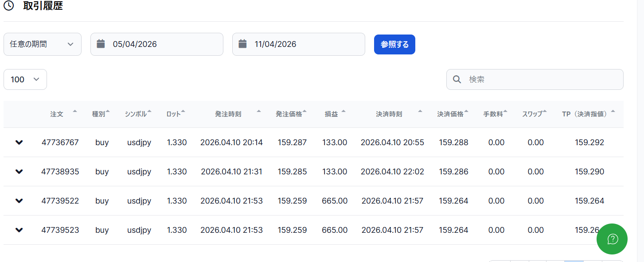Expand the row for order 47736767
Screen dimensions: 644x262
tap(19, 143)
